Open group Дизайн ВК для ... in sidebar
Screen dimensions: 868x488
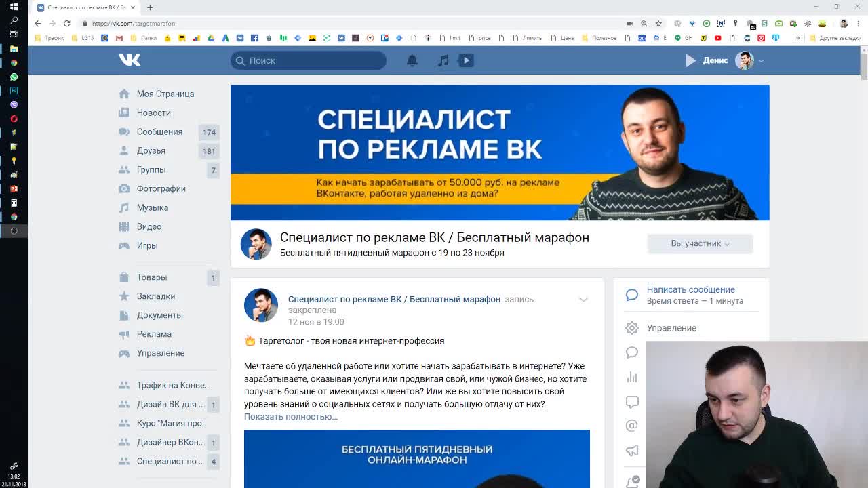pos(170,404)
